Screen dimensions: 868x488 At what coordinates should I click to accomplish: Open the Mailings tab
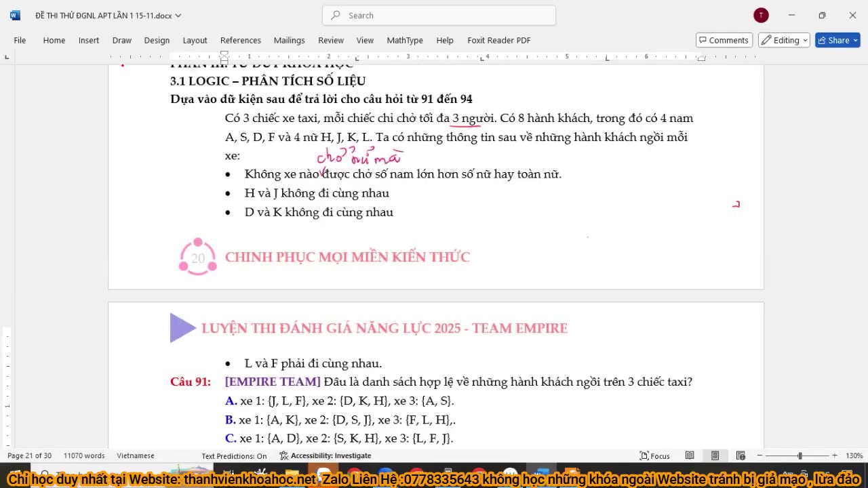289,40
